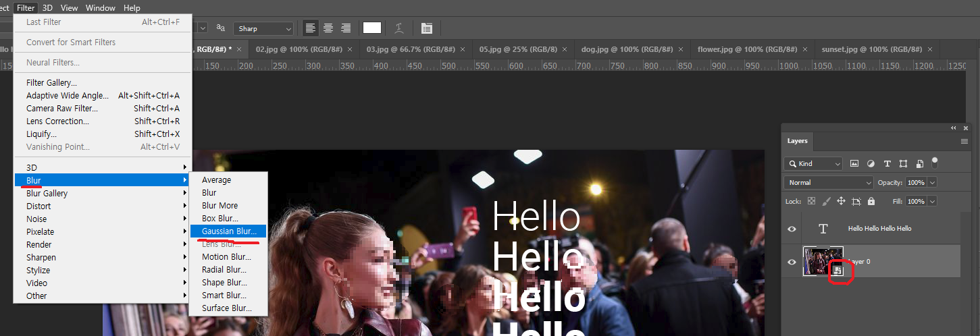Open the Normal blend mode dropdown
Screen dimensions: 980x336
click(x=829, y=182)
